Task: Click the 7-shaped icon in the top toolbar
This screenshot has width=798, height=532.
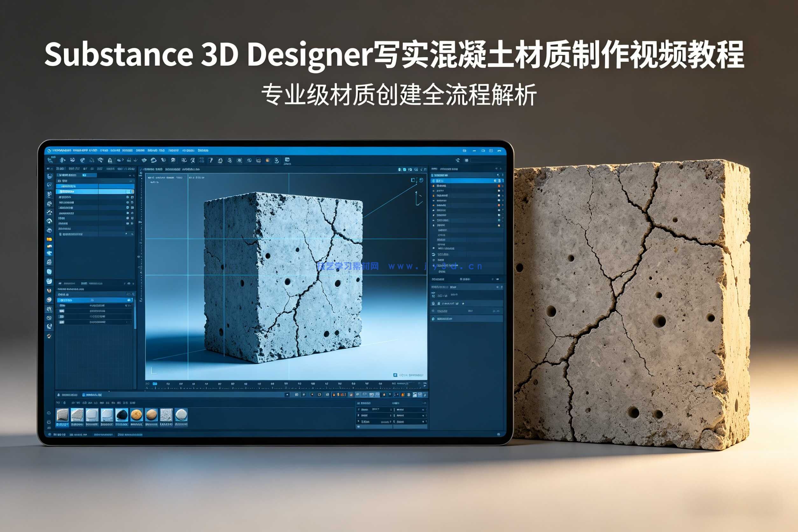Action: tap(210, 160)
